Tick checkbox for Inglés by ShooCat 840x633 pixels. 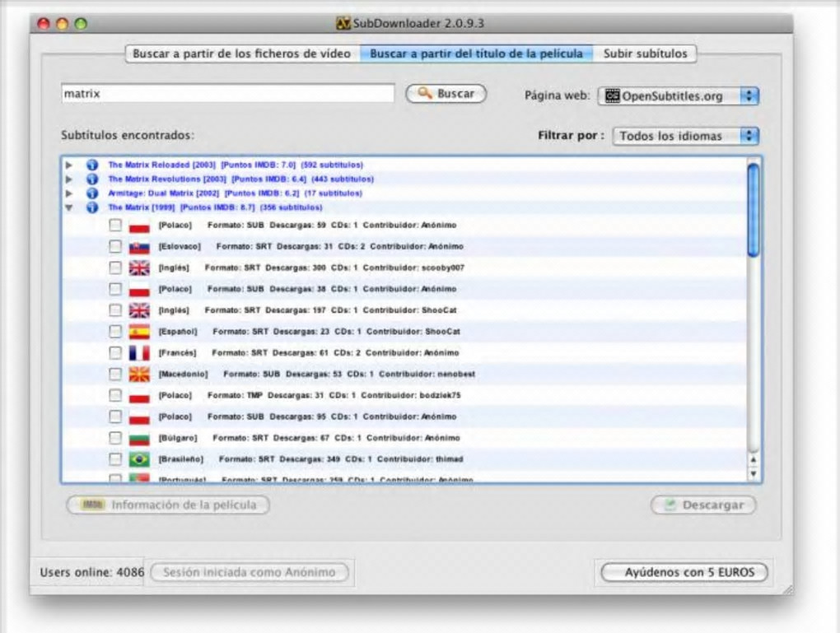(115, 310)
